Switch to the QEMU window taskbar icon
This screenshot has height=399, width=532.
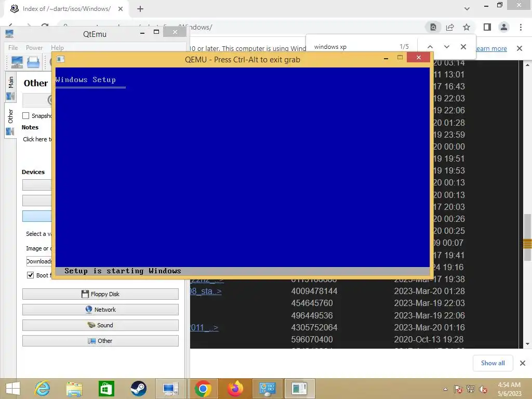click(x=299, y=389)
